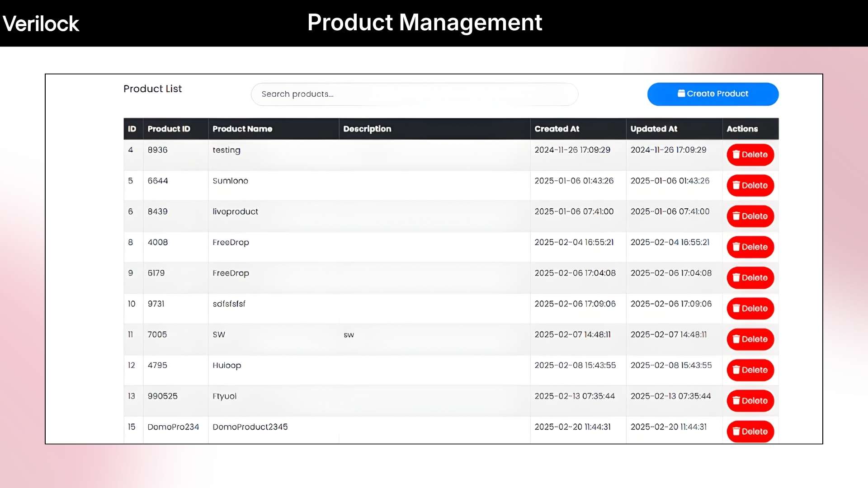Delete the SW product entry

tap(750, 339)
